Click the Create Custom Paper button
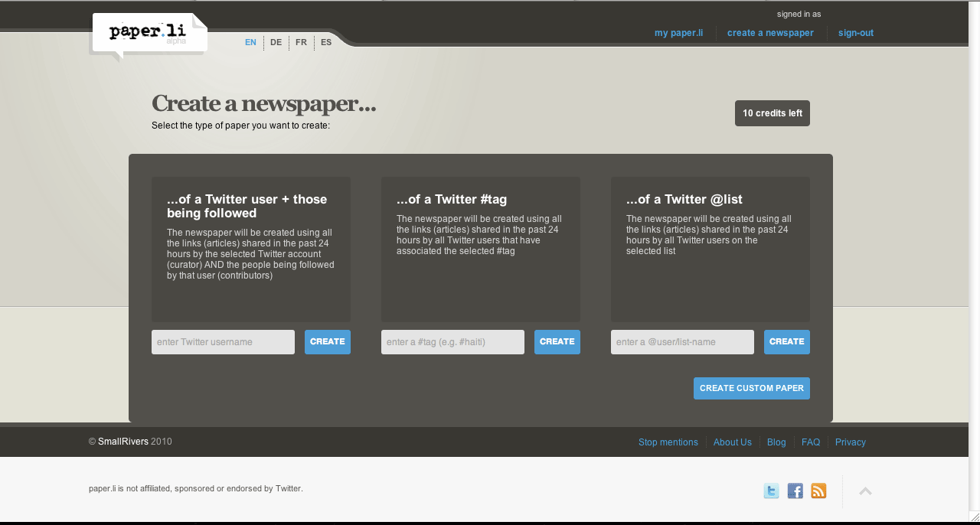Image resolution: width=980 pixels, height=525 pixels. coord(751,388)
